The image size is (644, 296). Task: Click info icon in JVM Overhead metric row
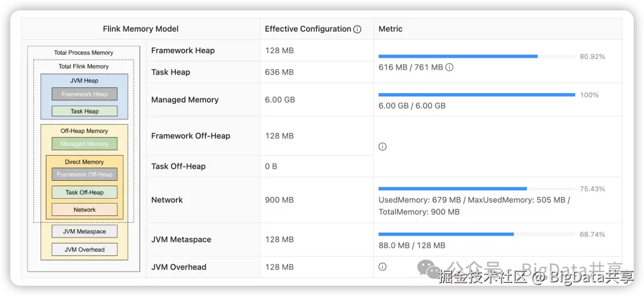pos(383,267)
